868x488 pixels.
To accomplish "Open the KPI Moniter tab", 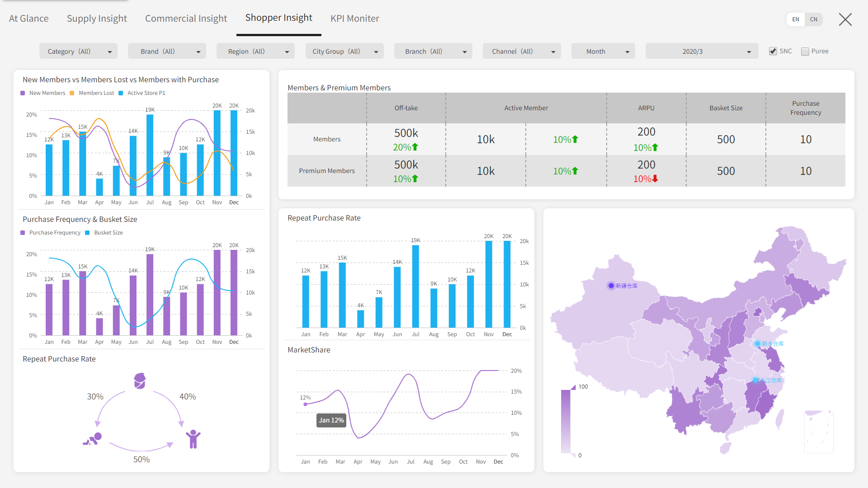I will 354,19.
